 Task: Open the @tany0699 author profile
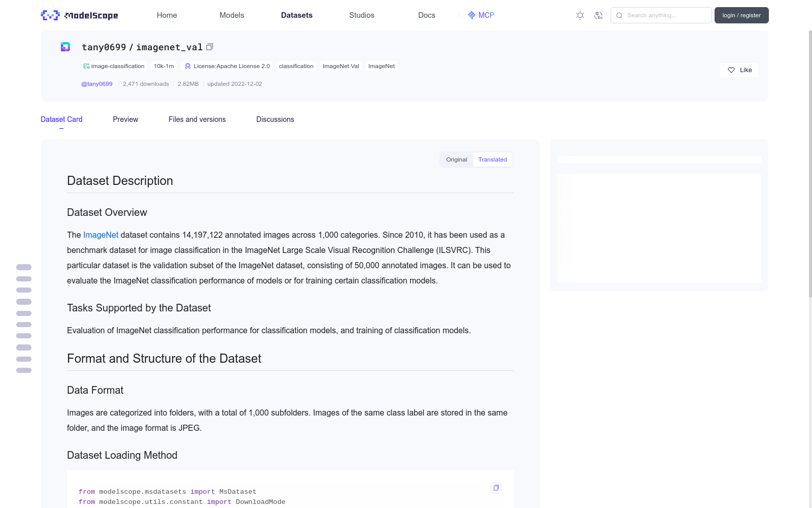97,84
